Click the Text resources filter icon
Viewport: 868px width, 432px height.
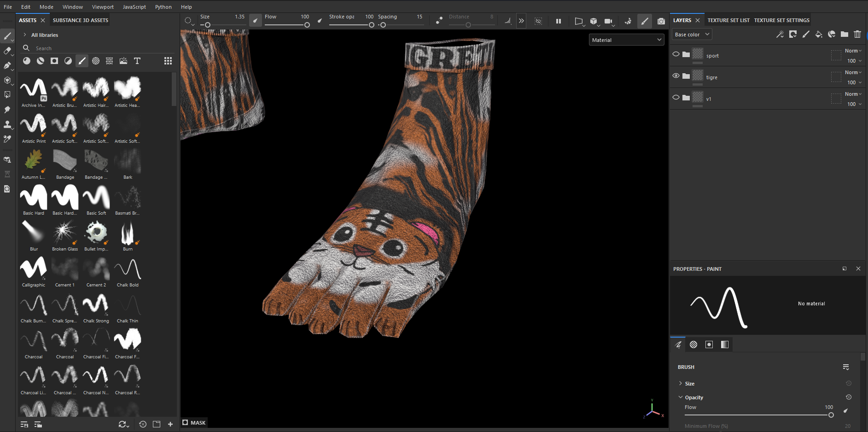click(137, 61)
